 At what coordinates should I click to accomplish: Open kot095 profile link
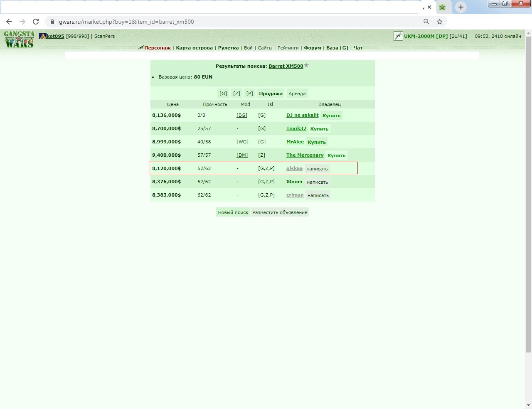[55, 36]
